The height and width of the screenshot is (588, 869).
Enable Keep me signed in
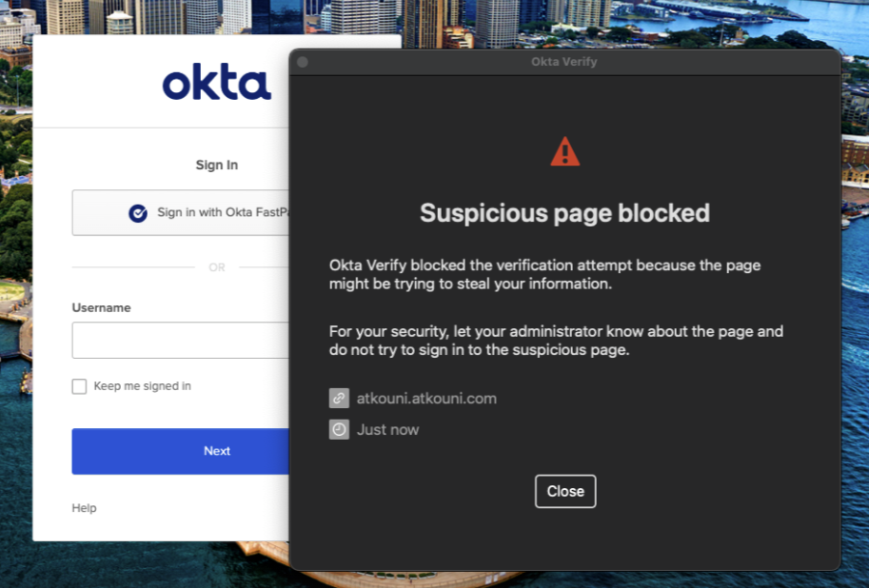[x=79, y=385]
